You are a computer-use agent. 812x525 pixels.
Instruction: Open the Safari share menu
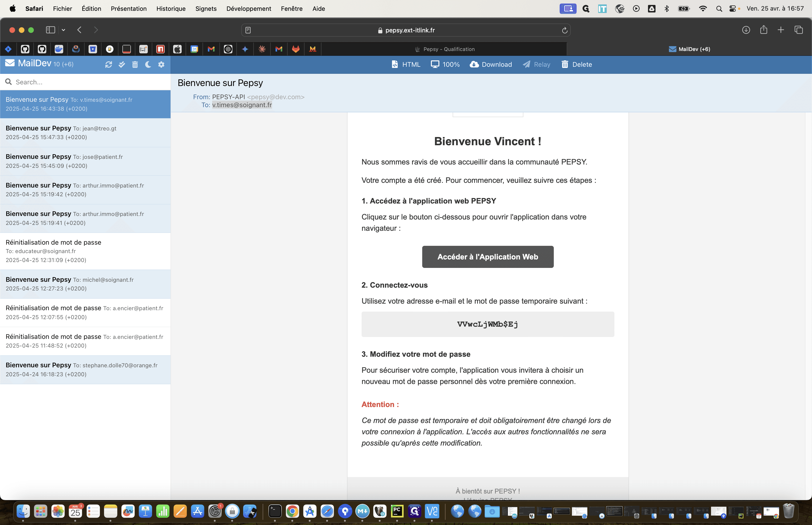coord(764,30)
